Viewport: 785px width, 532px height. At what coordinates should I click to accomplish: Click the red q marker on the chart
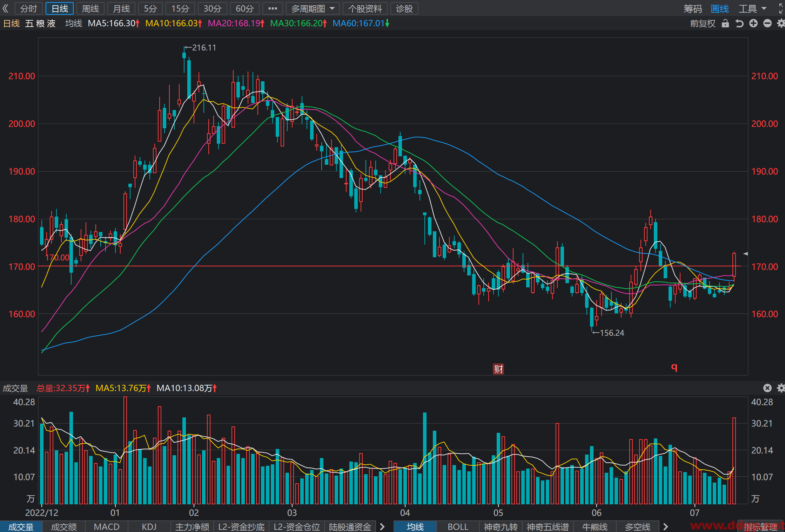pos(674,367)
